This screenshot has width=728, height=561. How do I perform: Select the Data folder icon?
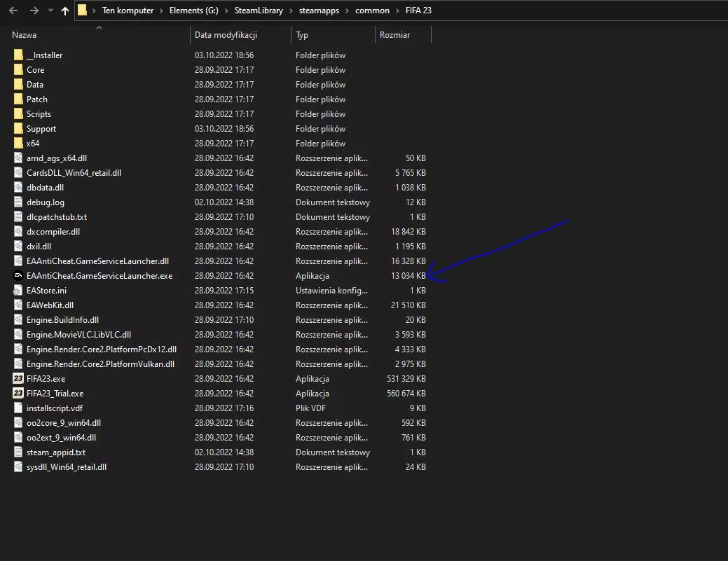pyautogui.click(x=18, y=85)
